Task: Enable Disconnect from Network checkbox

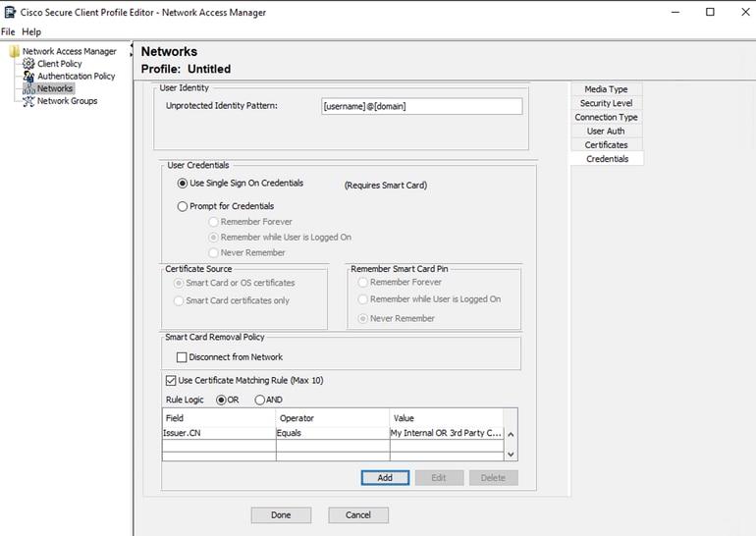Action: [182, 357]
